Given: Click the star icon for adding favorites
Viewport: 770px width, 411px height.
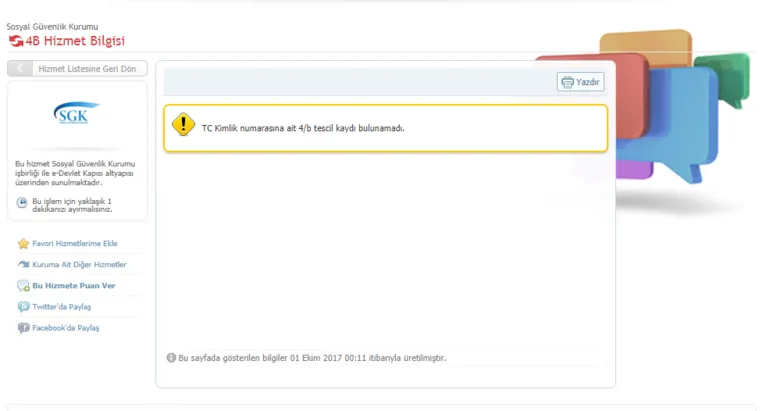Looking at the screenshot, I should click(23, 243).
